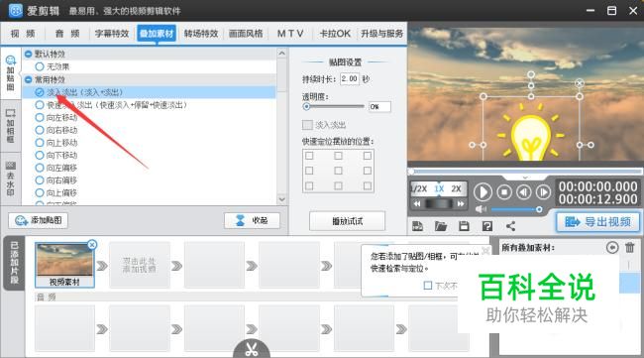Click the 播放试试 button
Viewport: 644px width, 358px height.
click(x=348, y=221)
